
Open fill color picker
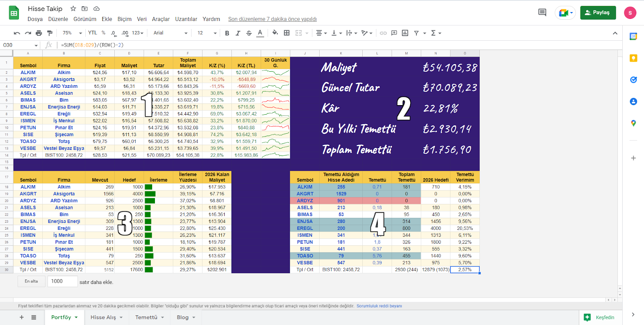click(x=275, y=33)
